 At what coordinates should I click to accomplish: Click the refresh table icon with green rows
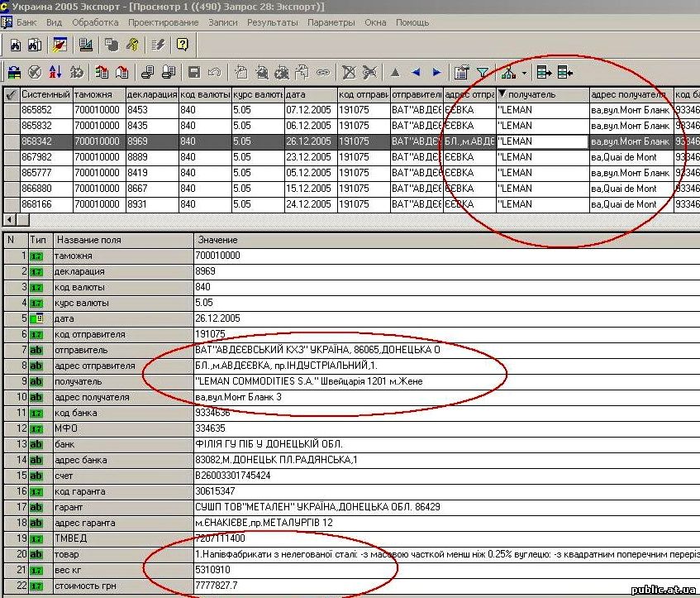(x=14, y=72)
